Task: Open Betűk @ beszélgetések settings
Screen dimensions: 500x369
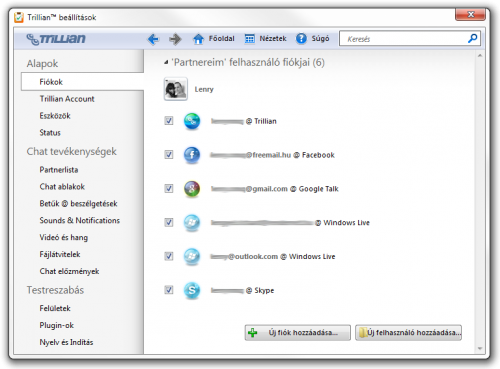Action: tap(78, 204)
